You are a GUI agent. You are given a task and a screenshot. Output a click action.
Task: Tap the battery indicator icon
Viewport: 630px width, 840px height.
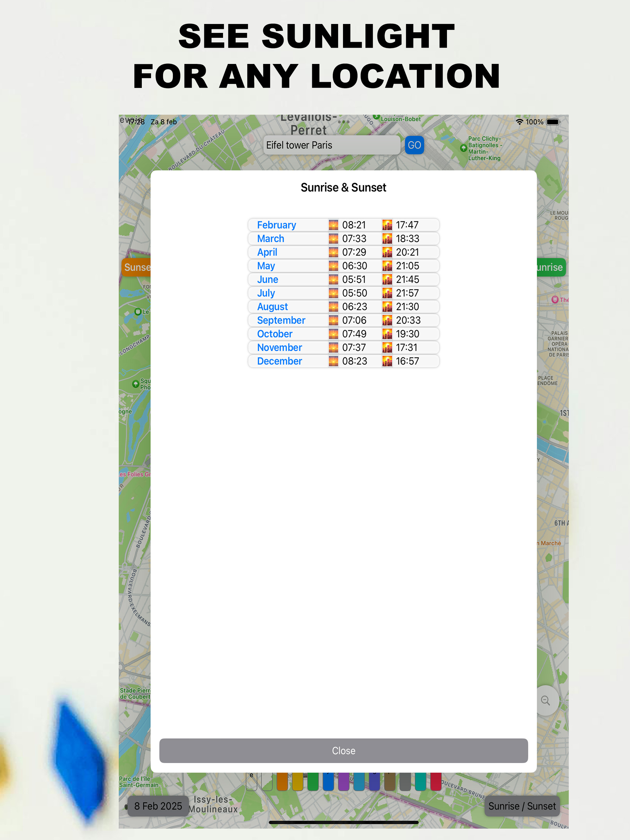click(553, 122)
